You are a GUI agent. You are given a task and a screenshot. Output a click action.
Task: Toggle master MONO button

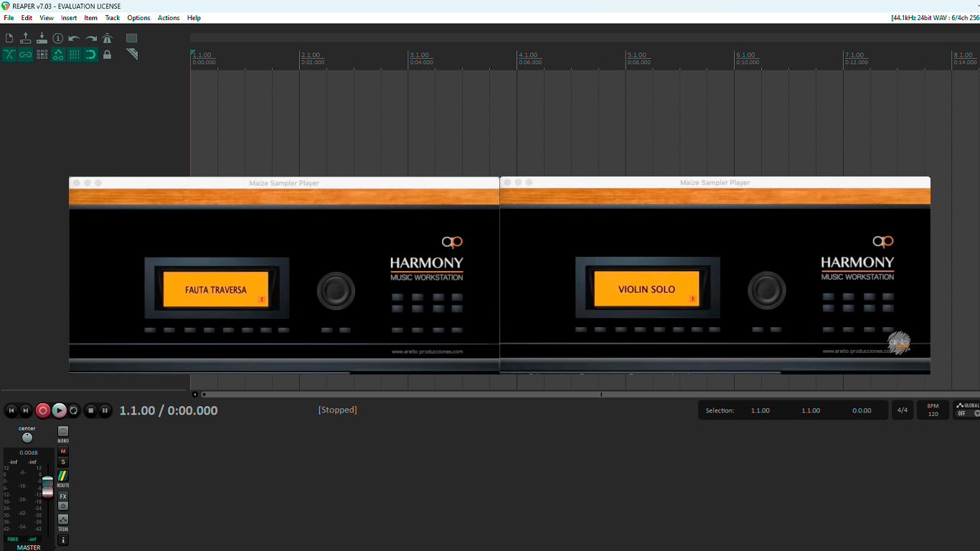63,431
